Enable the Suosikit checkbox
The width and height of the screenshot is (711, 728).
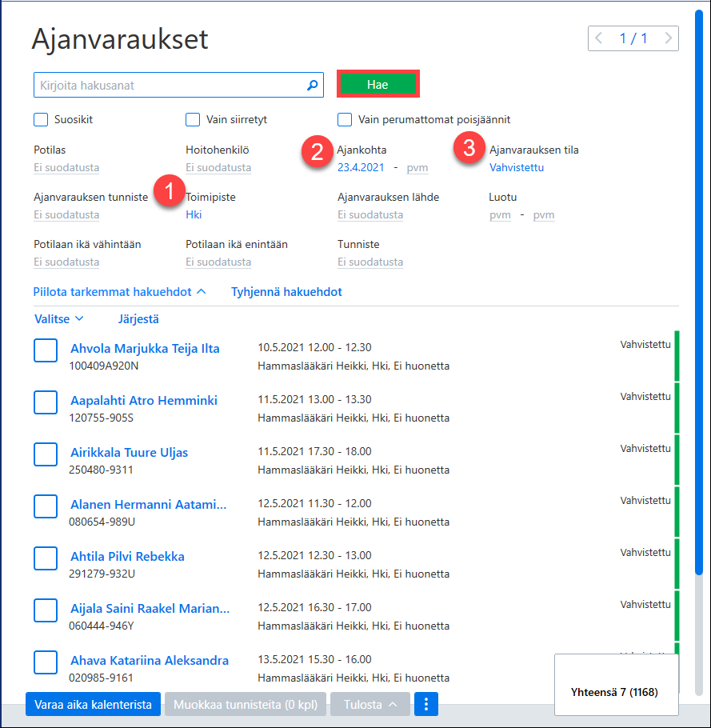pyautogui.click(x=41, y=119)
